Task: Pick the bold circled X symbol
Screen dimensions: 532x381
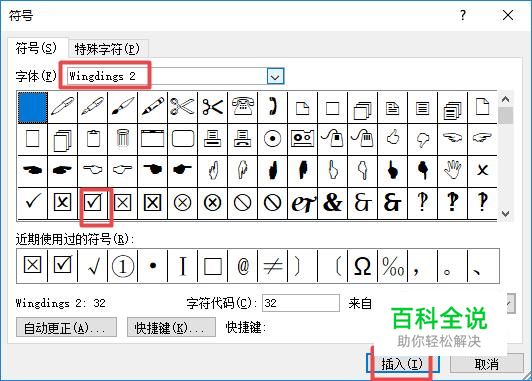Action: (x=212, y=203)
